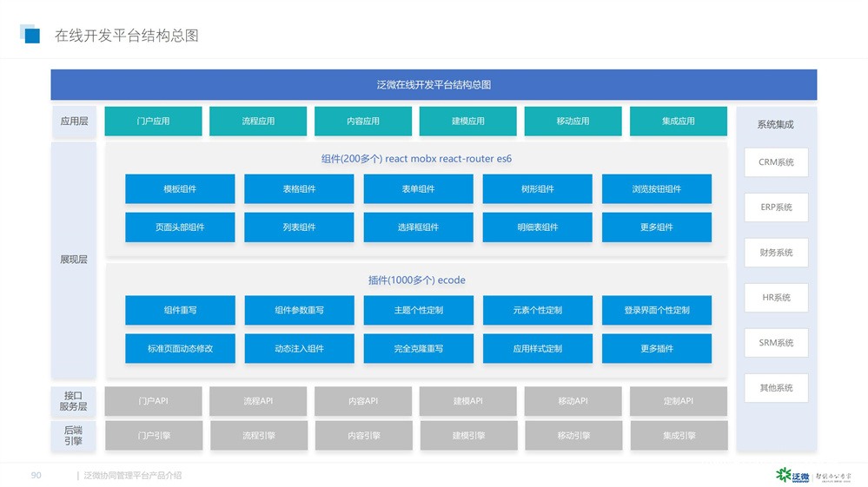Click the 表单组件 block
This screenshot has height=487, width=868.
[419, 189]
